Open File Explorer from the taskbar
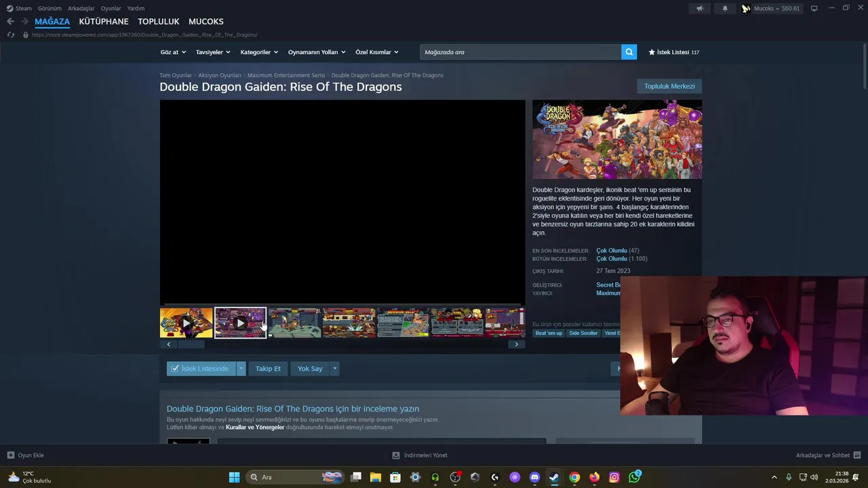Viewport: 868px width, 488px height. click(x=376, y=477)
